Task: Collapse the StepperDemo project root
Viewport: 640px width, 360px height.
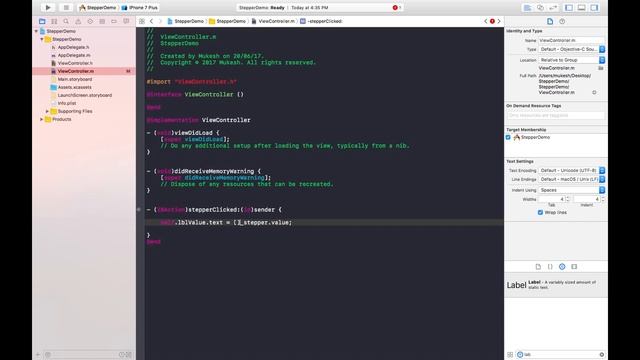Action: (x=36, y=31)
